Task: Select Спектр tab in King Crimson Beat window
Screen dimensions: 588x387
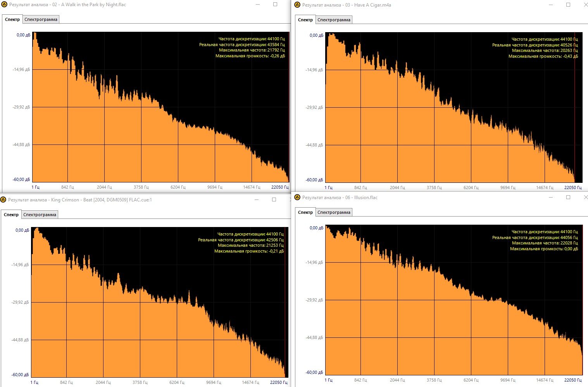Action: pos(11,215)
